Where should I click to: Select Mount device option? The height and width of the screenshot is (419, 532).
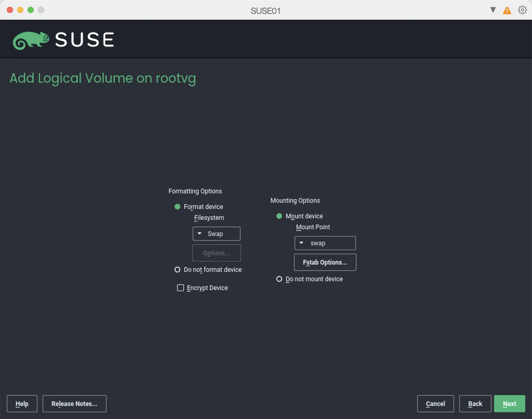[x=279, y=216]
